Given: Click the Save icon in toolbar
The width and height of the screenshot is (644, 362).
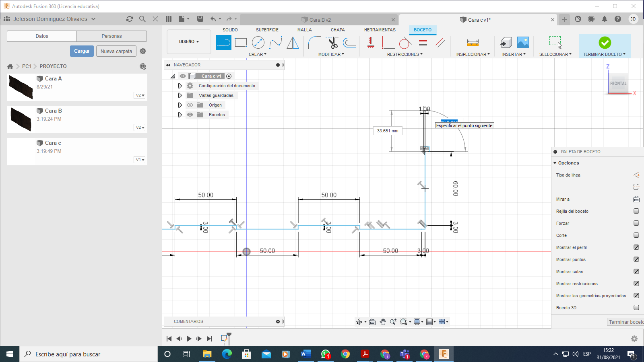Looking at the screenshot, I should click(200, 19).
